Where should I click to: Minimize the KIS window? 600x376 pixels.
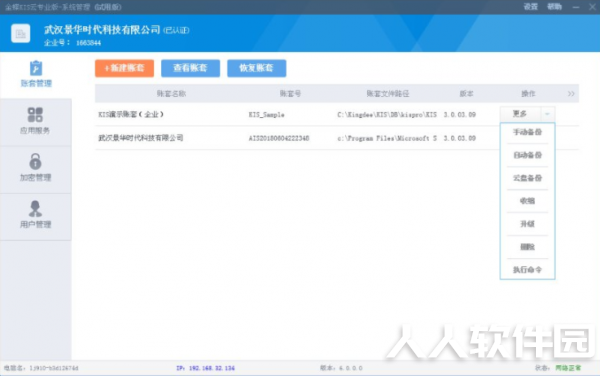576,7
